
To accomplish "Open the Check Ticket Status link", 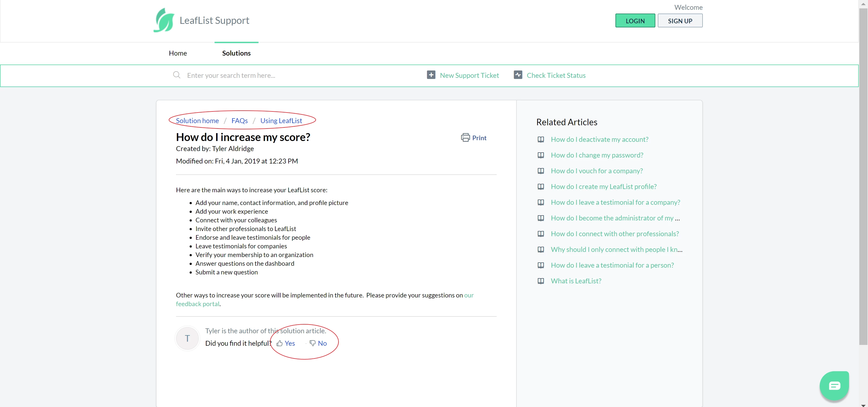I will 556,75.
